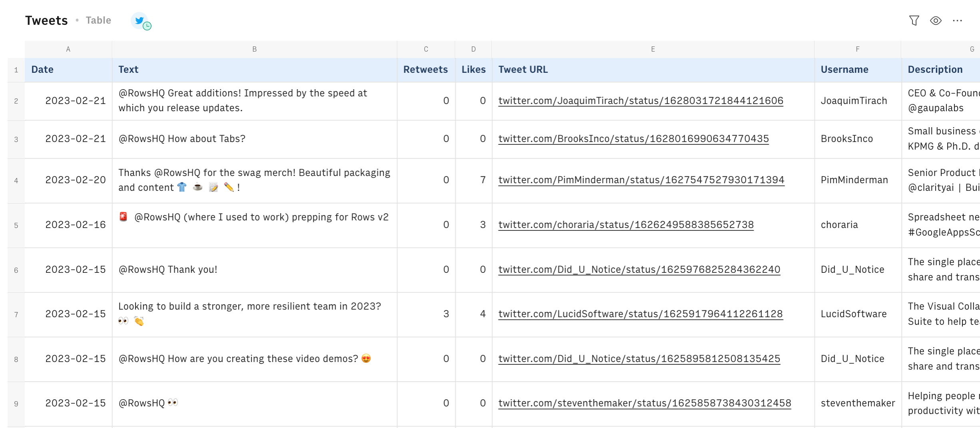Click the Twitter integration icon
The width and height of the screenshot is (980, 428).
click(x=140, y=21)
